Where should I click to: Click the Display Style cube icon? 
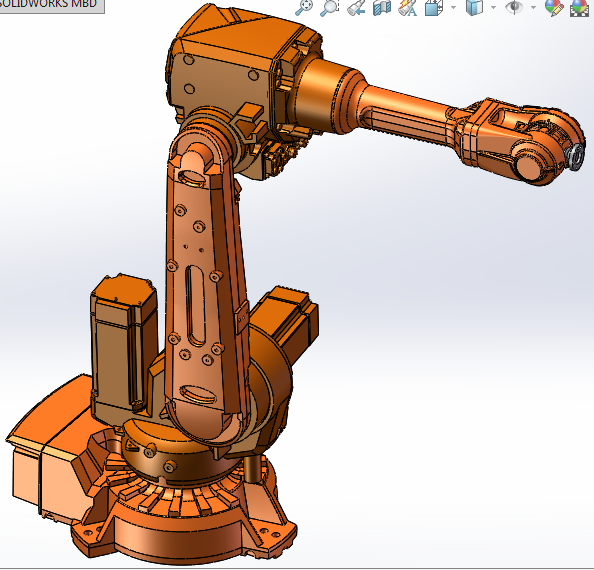point(475,8)
